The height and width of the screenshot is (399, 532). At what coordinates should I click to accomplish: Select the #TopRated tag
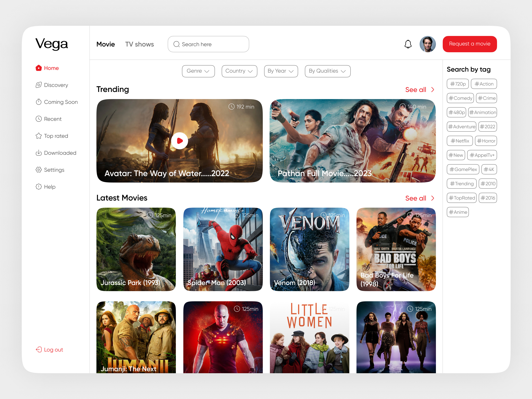click(462, 198)
